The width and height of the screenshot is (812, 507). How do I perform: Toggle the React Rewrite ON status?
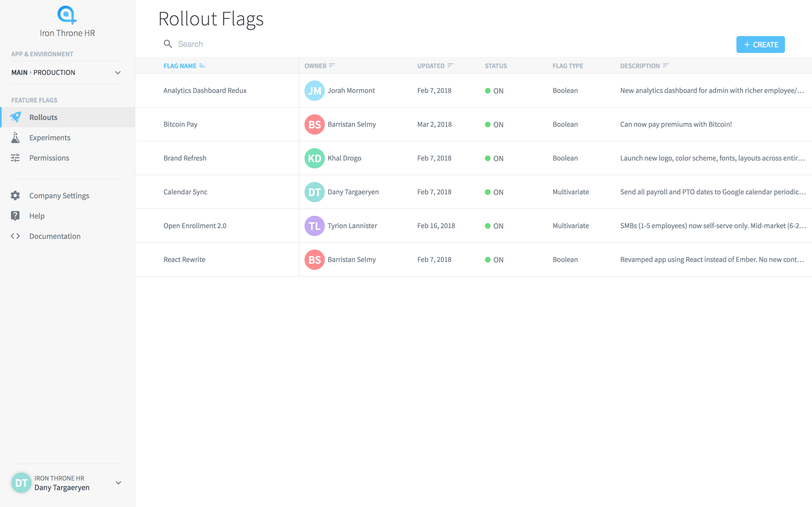pyautogui.click(x=494, y=259)
